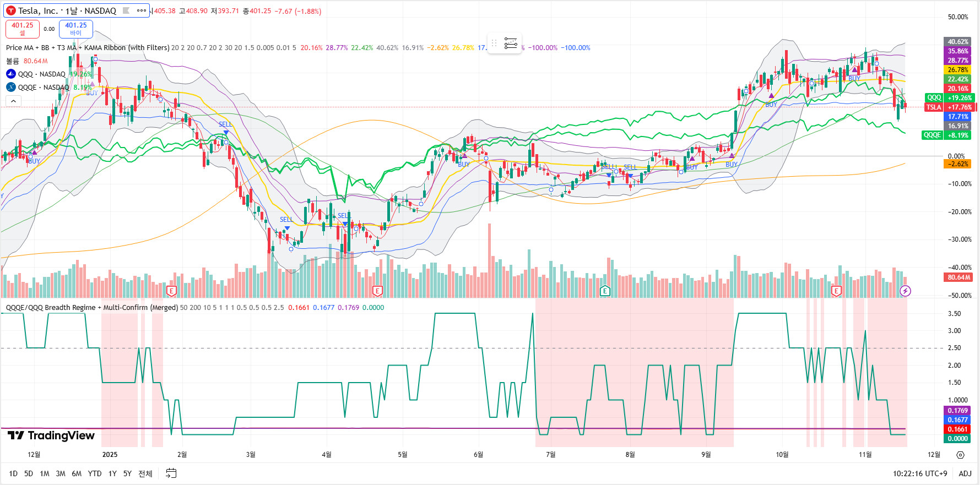Click the 2025 label on time axis

110,455
